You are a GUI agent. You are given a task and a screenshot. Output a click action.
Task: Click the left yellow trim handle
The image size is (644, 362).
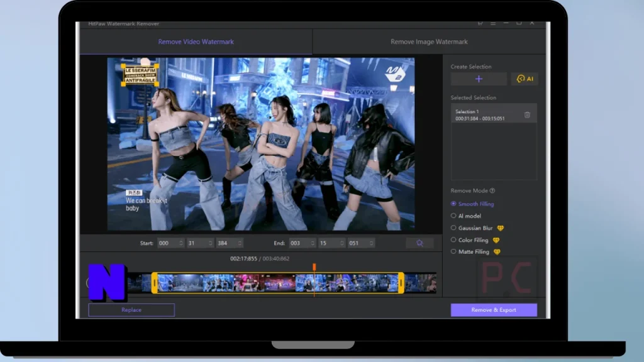click(x=155, y=283)
